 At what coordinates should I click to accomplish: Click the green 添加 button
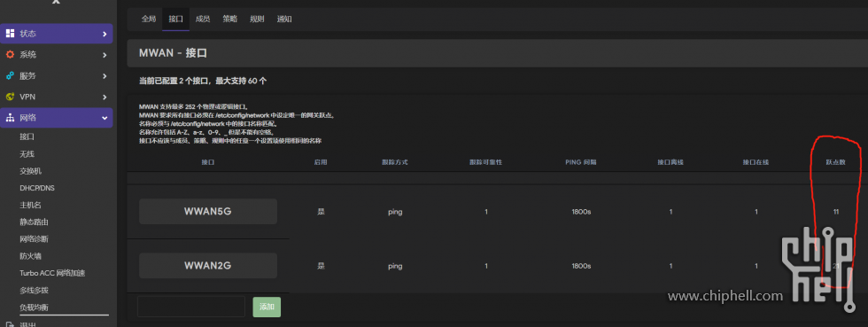pos(267,307)
